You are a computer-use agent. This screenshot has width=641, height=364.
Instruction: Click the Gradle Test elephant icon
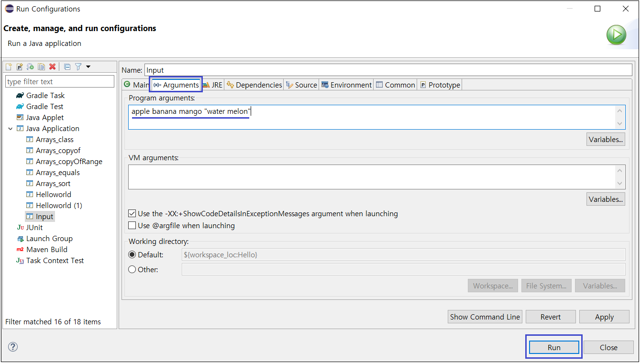tap(20, 107)
